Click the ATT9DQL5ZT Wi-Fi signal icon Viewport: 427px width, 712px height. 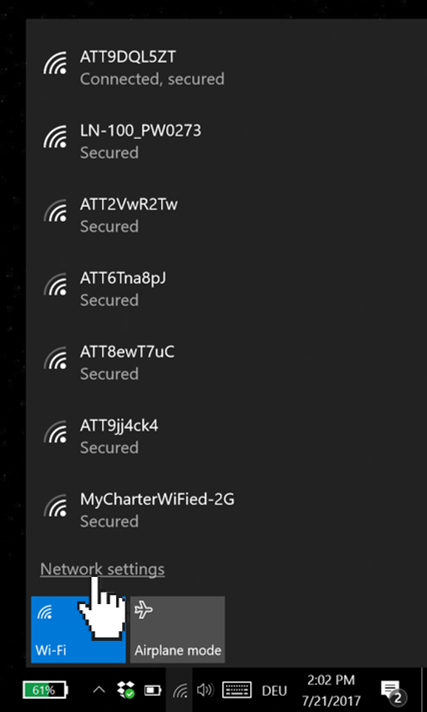pos(55,63)
